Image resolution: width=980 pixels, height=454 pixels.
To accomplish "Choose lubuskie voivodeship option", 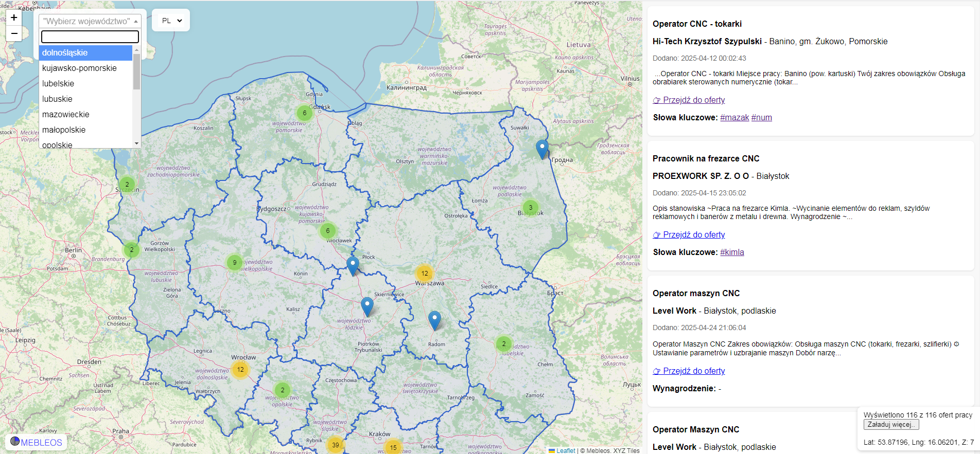I will pyautogui.click(x=86, y=99).
